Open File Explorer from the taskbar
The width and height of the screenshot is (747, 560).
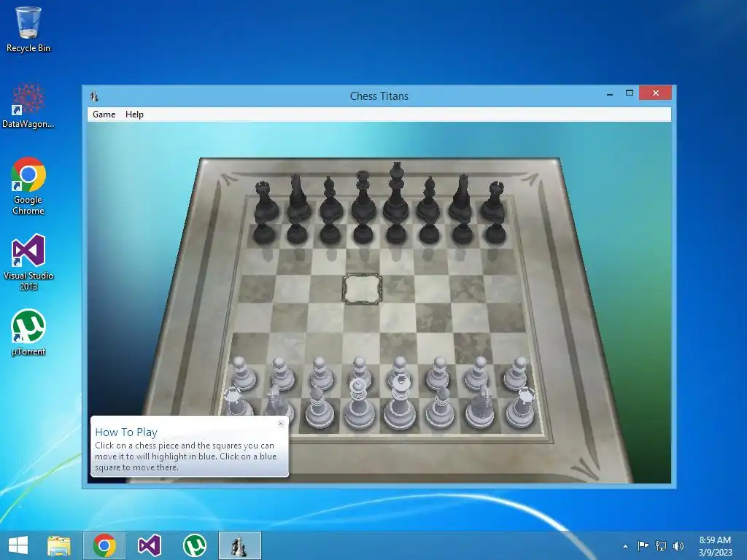click(59, 545)
